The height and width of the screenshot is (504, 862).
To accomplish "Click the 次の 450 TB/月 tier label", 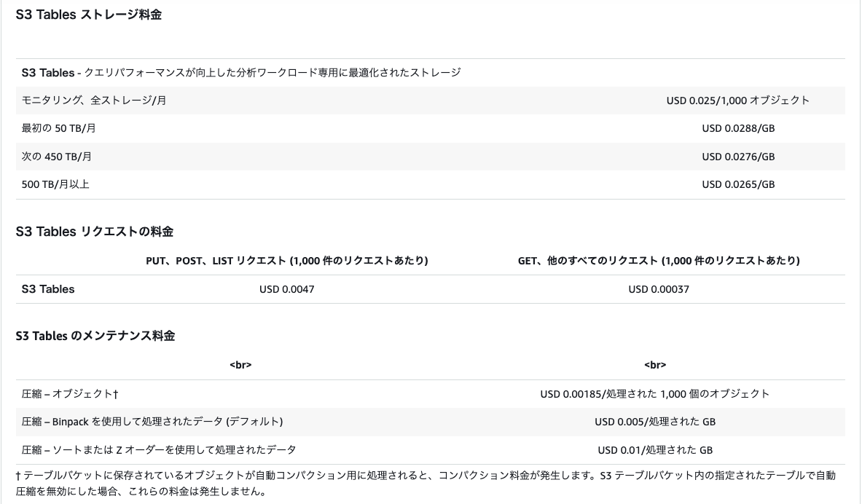I will pyautogui.click(x=57, y=157).
